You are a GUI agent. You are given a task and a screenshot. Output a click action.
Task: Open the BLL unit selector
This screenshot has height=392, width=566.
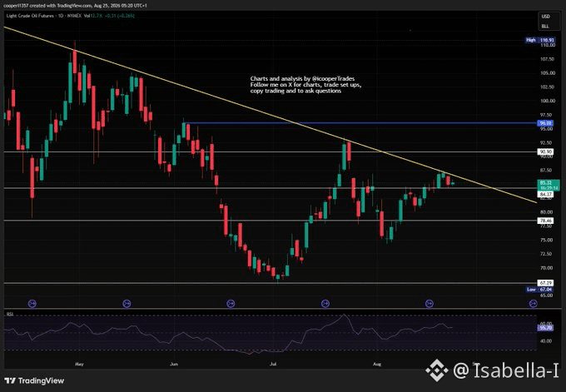(545, 27)
